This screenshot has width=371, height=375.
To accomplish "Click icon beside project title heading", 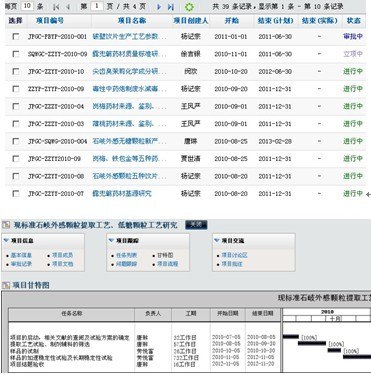I will (x=6, y=225).
